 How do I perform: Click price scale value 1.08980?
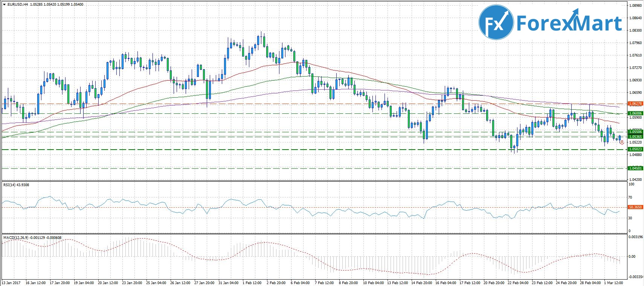click(x=635, y=6)
